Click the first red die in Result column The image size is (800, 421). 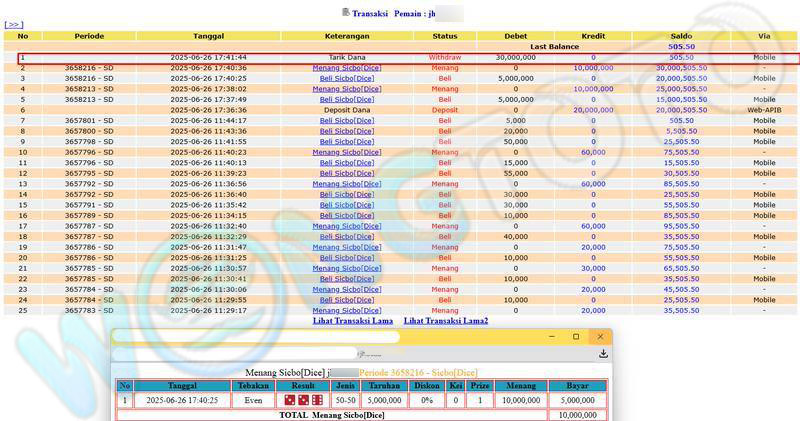[290, 401]
